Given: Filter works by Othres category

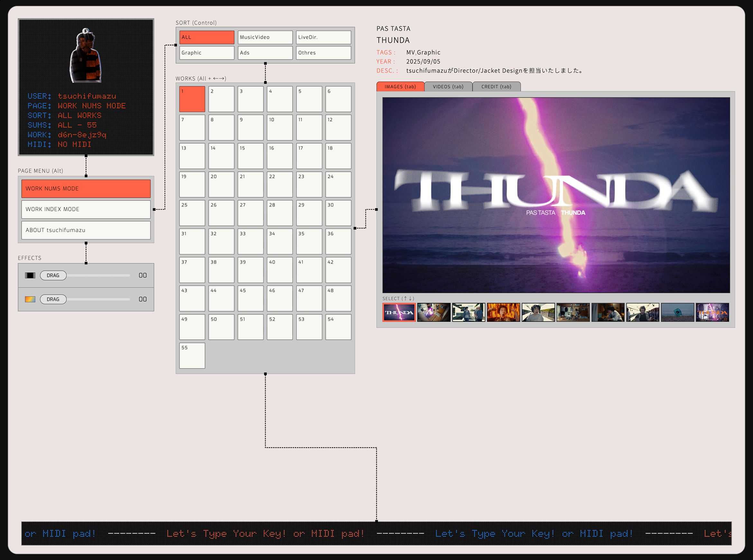Looking at the screenshot, I should (323, 53).
